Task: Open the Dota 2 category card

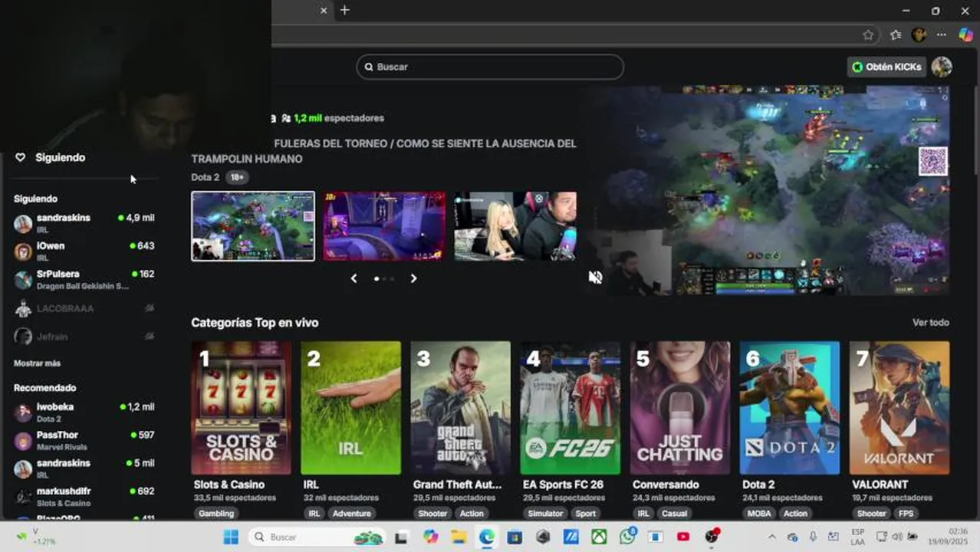Action: (x=790, y=408)
